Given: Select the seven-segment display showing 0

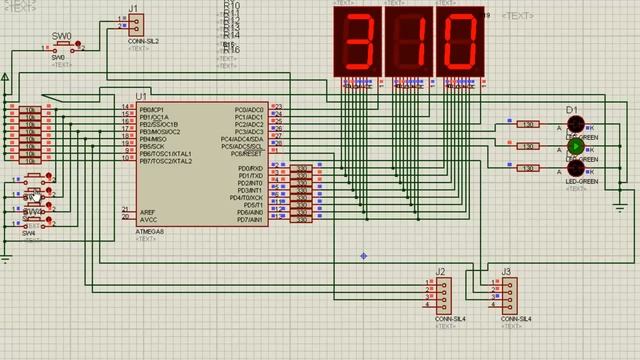Looking at the screenshot, I should pyautogui.click(x=460, y=42).
